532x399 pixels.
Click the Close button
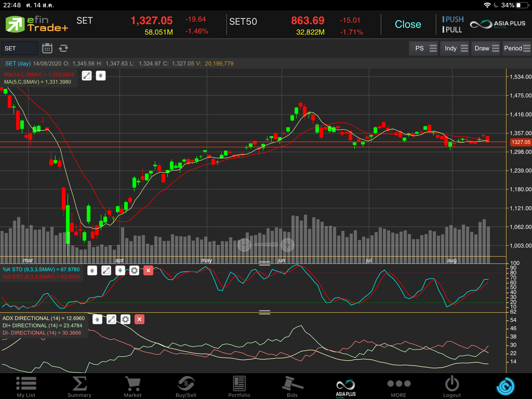click(408, 24)
